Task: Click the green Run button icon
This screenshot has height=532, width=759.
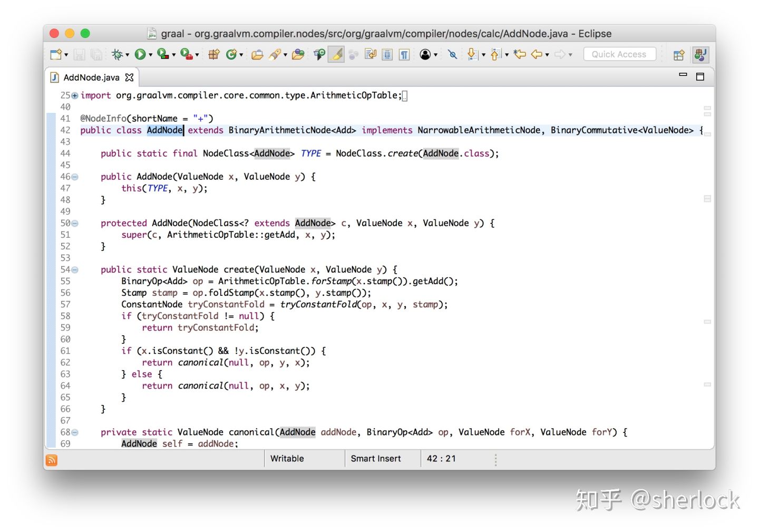Action: 140,54
